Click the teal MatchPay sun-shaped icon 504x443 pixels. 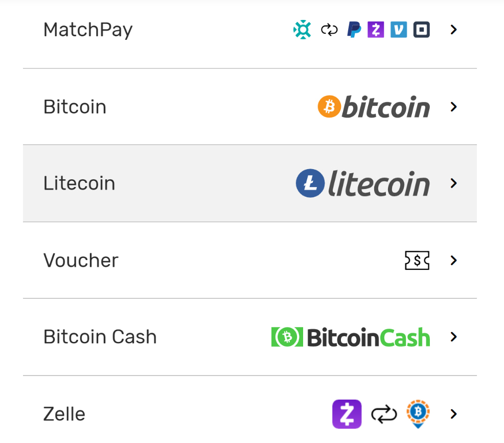click(302, 30)
